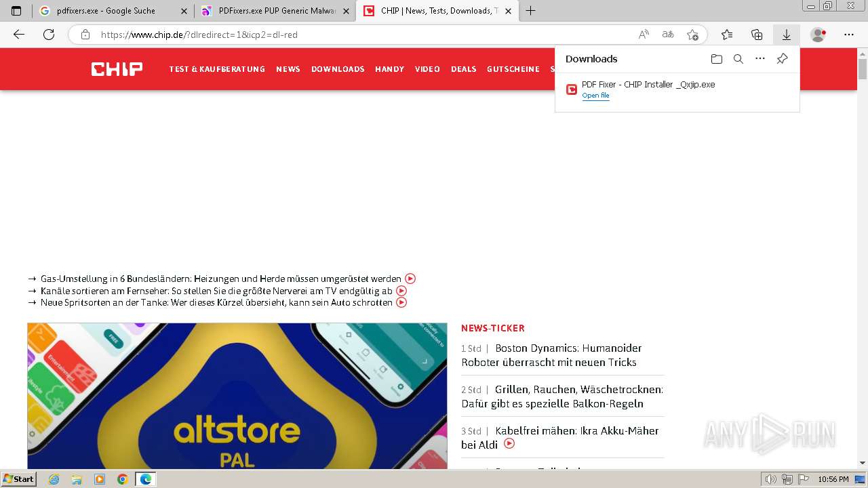Open Boston Dynamics Humanoider Roboter article
Screen dimensions: 868x488
tap(551, 355)
